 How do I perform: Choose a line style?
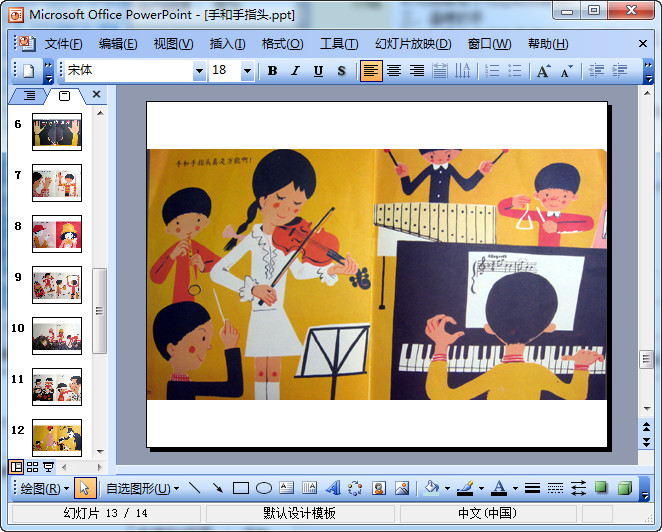532,489
